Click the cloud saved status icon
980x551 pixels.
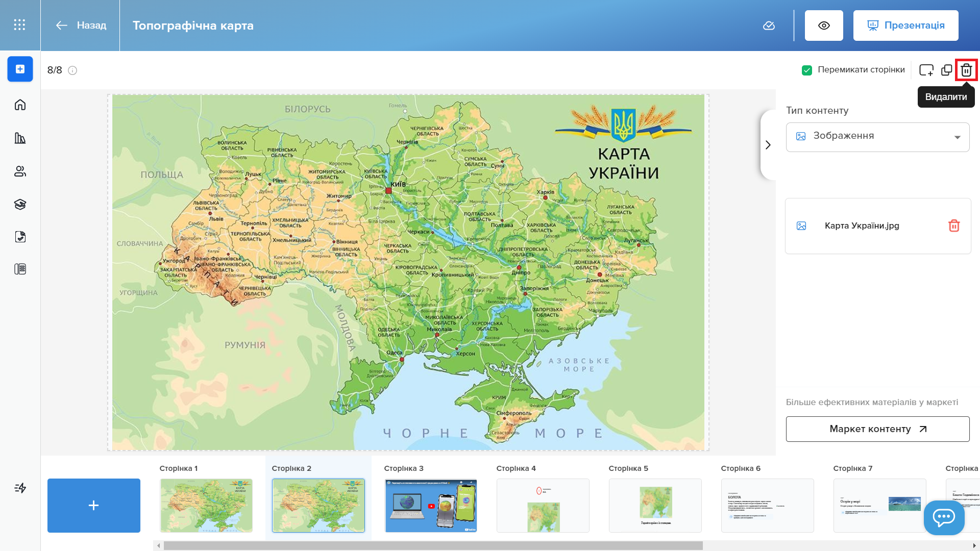pyautogui.click(x=769, y=26)
